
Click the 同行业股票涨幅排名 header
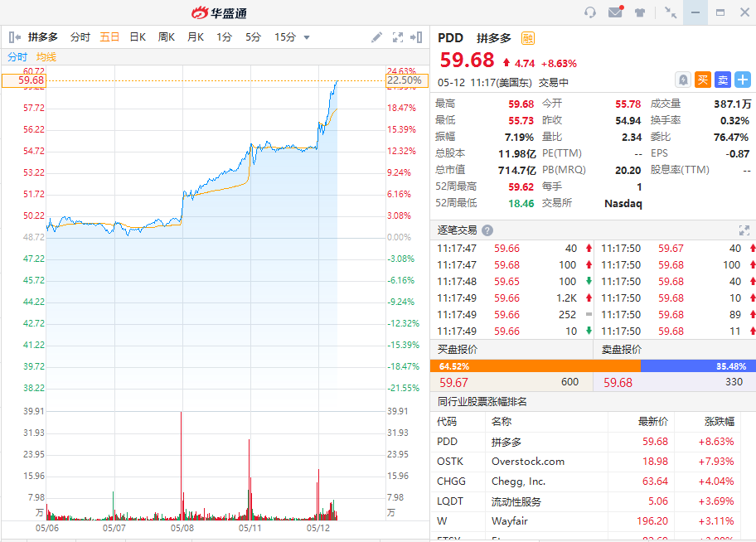pyautogui.click(x=482, y=402)
